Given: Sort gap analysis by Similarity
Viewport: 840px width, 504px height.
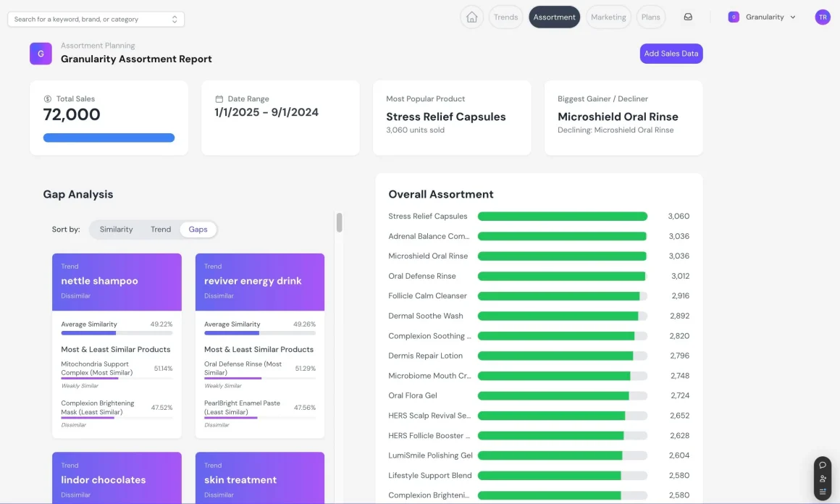Looking at the screenshot, I should pyautogui.click(x=116, y=230).
